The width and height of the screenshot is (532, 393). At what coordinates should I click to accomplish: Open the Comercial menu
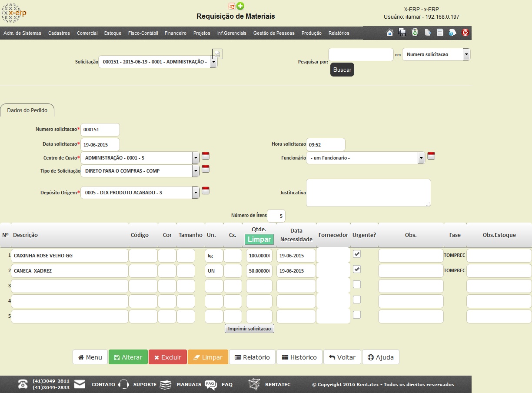click(x=87, y=33)
